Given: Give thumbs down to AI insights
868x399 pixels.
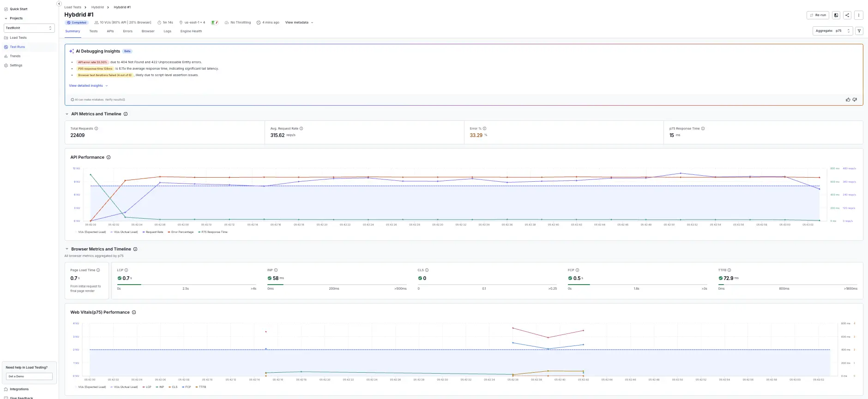Looking at the screenshot, I should (855, 100).
